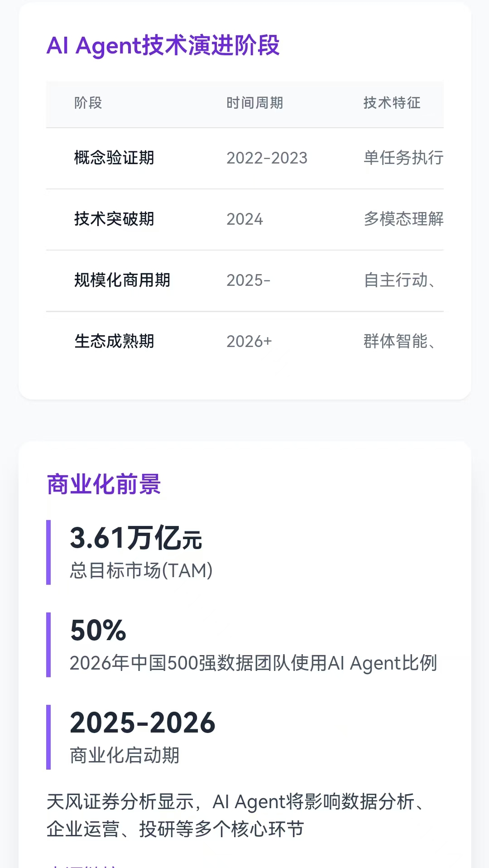
Task: Click the '单任务执行' table cell
Action: (x=403, y=158)
